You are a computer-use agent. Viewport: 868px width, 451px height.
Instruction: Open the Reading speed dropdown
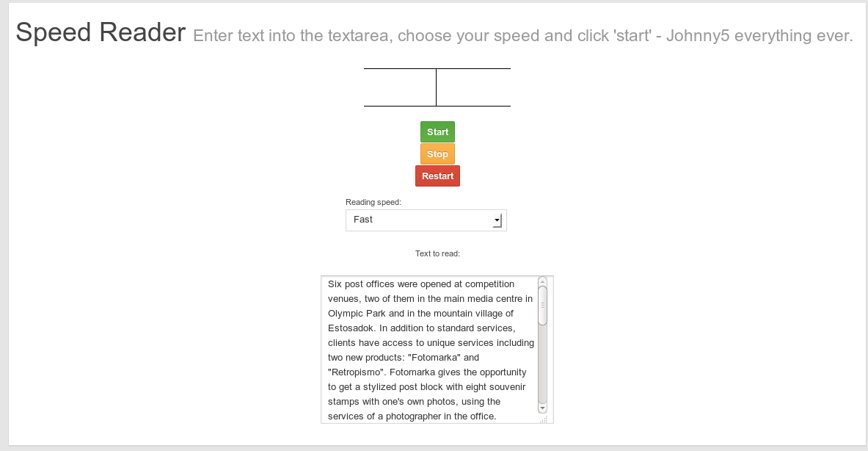tap(426, 220)
